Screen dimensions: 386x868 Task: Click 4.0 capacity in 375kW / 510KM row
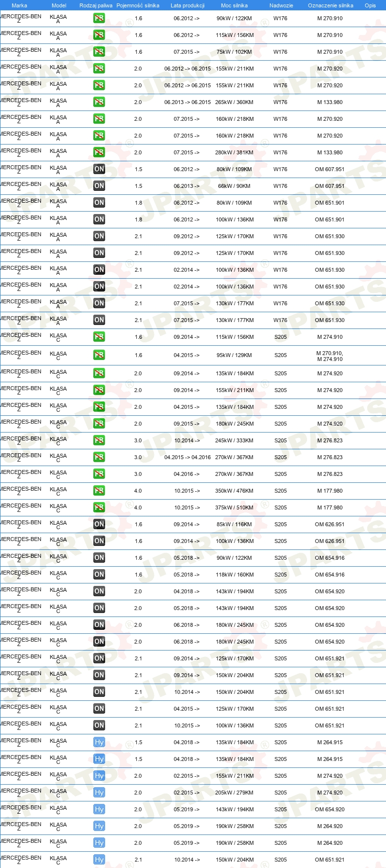point(138,507)
